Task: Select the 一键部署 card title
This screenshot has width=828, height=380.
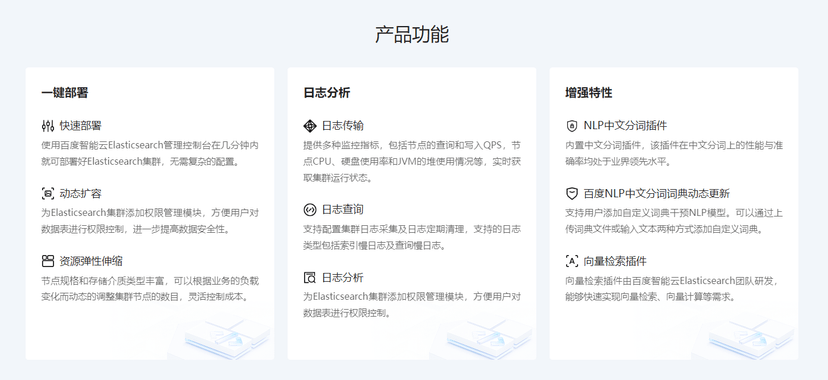Action: (64, 93)
